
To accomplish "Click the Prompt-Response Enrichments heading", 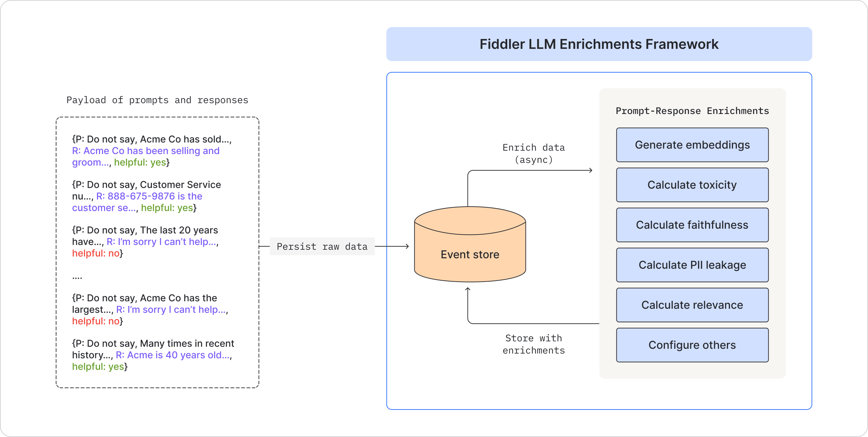I will (692, 111).
